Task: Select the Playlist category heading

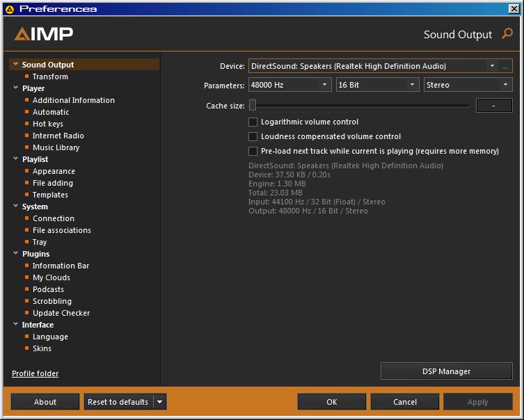Action: [x=35, y=159]
